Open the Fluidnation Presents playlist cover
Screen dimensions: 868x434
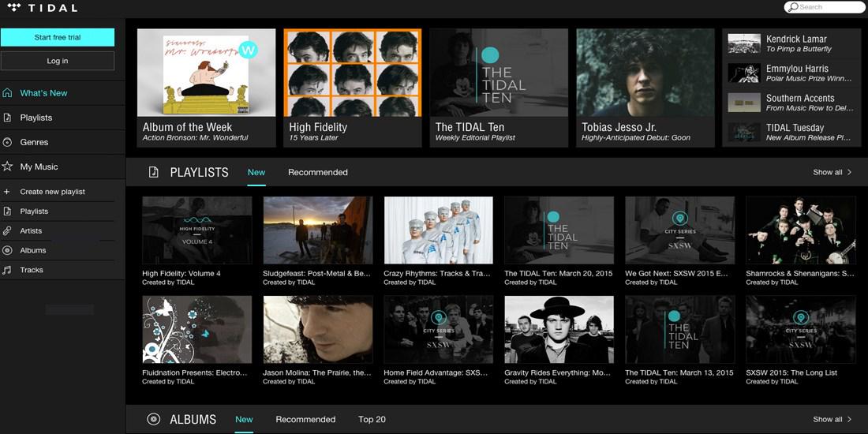pyautogui.click(x=197, y=329)
